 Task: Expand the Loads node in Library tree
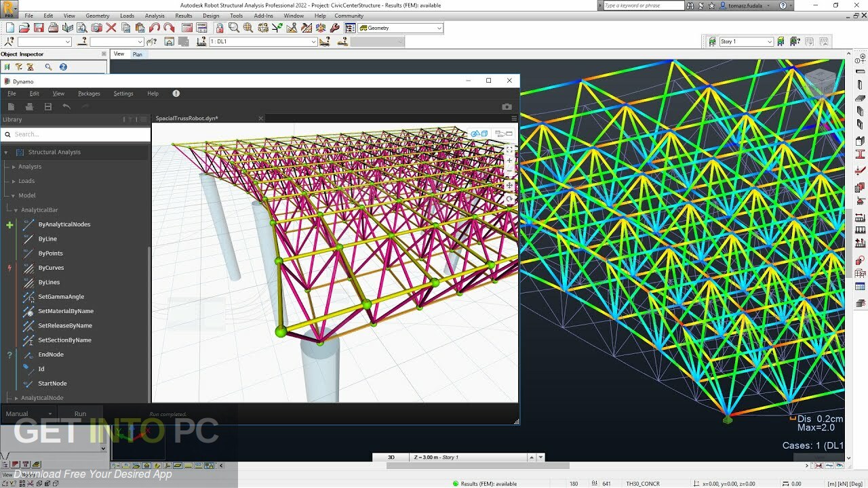pyautogui.click(x=14, y=181)
